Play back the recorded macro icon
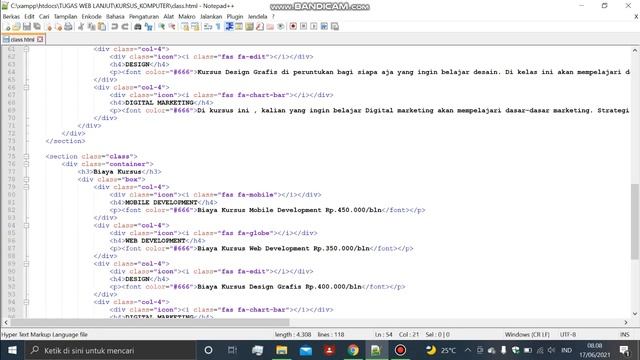The height and width of the screenshot is (360, 640). point(313,27)
